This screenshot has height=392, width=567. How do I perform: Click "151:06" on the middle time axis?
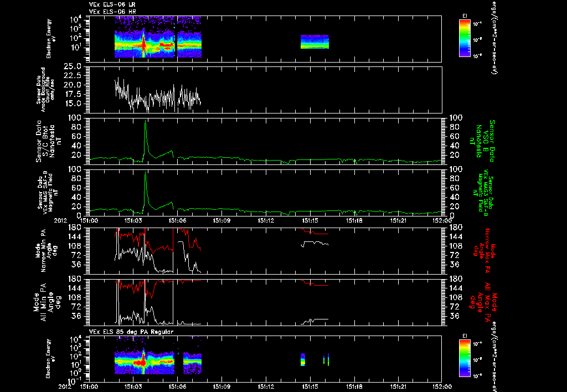point(177,220)
